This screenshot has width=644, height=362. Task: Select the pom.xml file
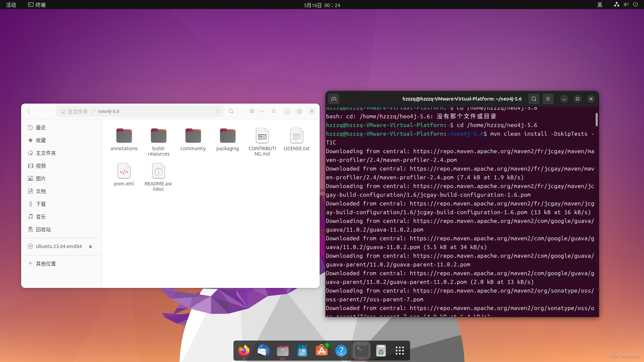point(124,174)
